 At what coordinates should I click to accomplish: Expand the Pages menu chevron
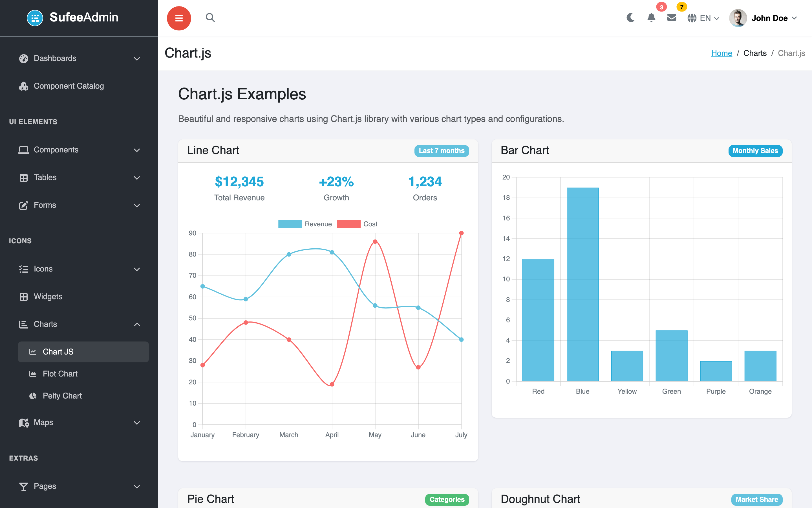[137, 487]
